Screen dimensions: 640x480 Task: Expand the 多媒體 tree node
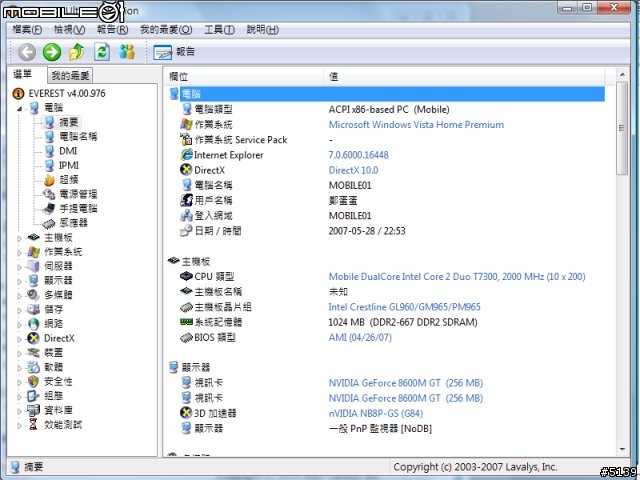point(19,296)
